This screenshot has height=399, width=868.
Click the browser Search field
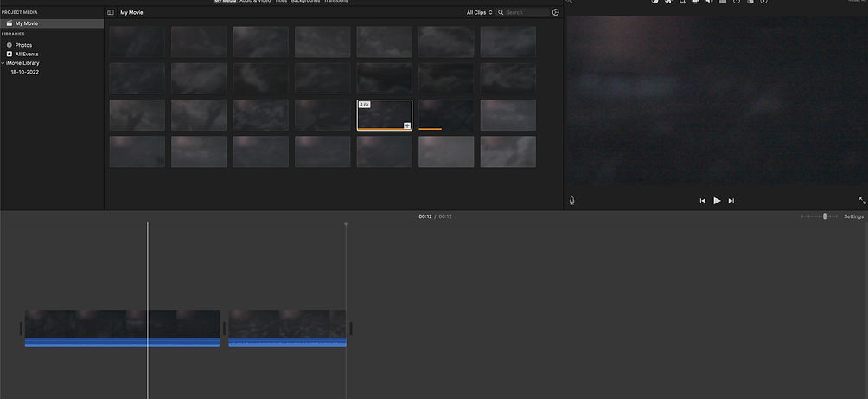click(x=522, y=12)
